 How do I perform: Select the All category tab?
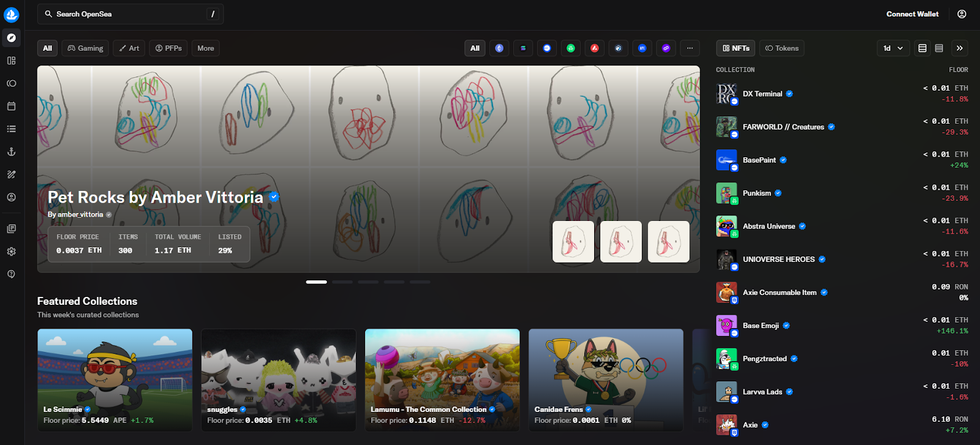[47, 48]
